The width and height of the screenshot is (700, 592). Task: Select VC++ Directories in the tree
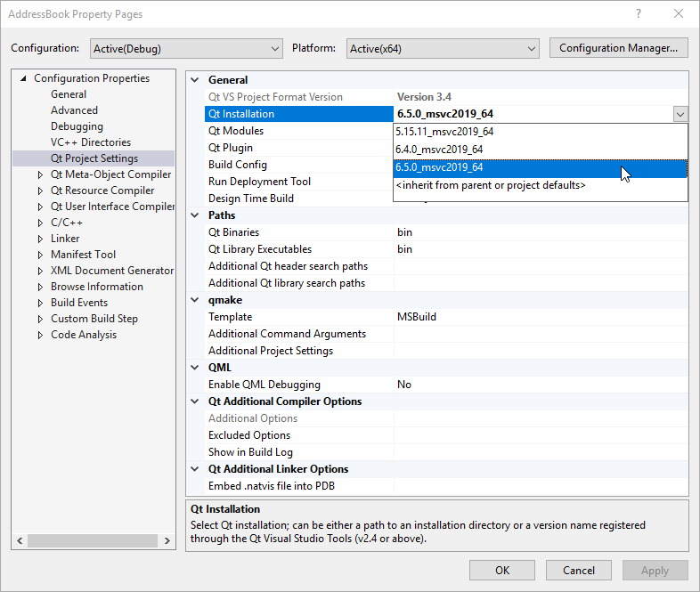pos(90,142)
